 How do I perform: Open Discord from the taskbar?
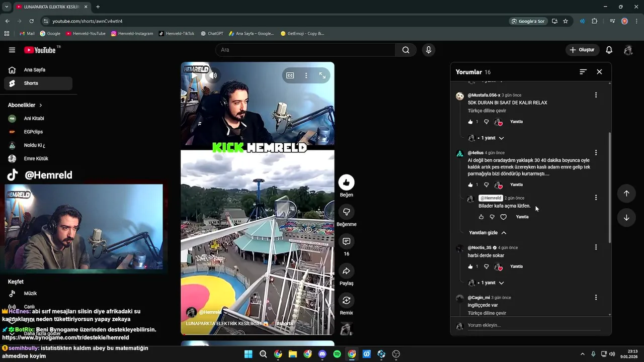tap(323, 354)
